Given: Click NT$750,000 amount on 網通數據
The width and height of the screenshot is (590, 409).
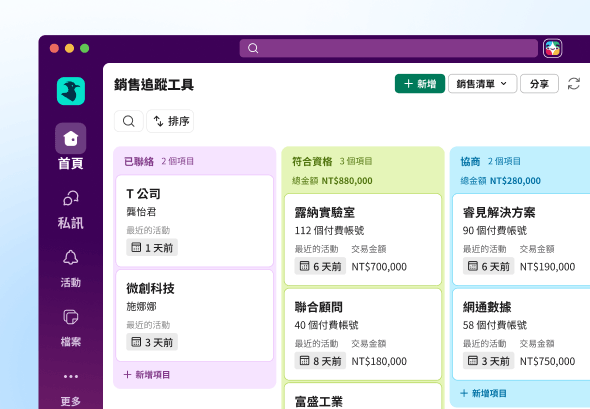Looking at the screenshot, I should pos(547,361).
